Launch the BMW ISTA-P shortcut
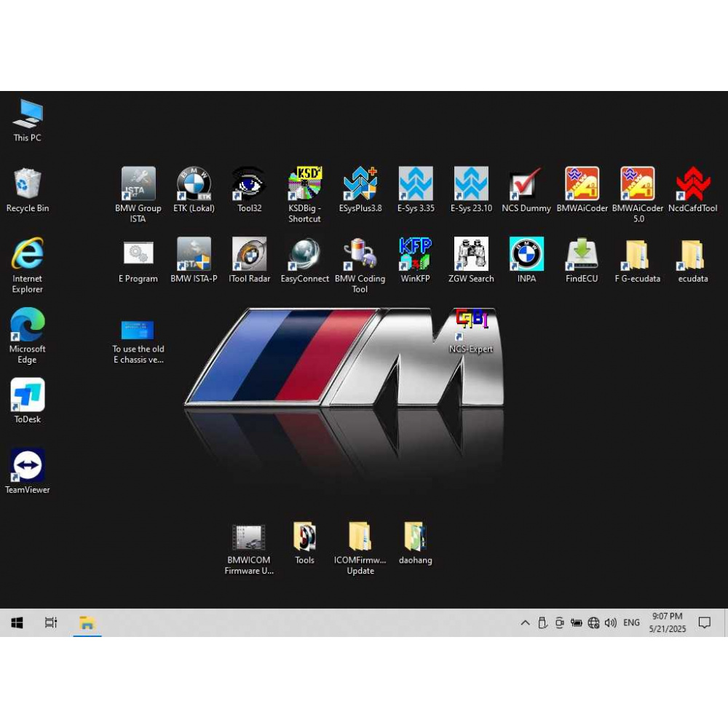The height and width of the screenshot is (728, 728). (194, 261)
